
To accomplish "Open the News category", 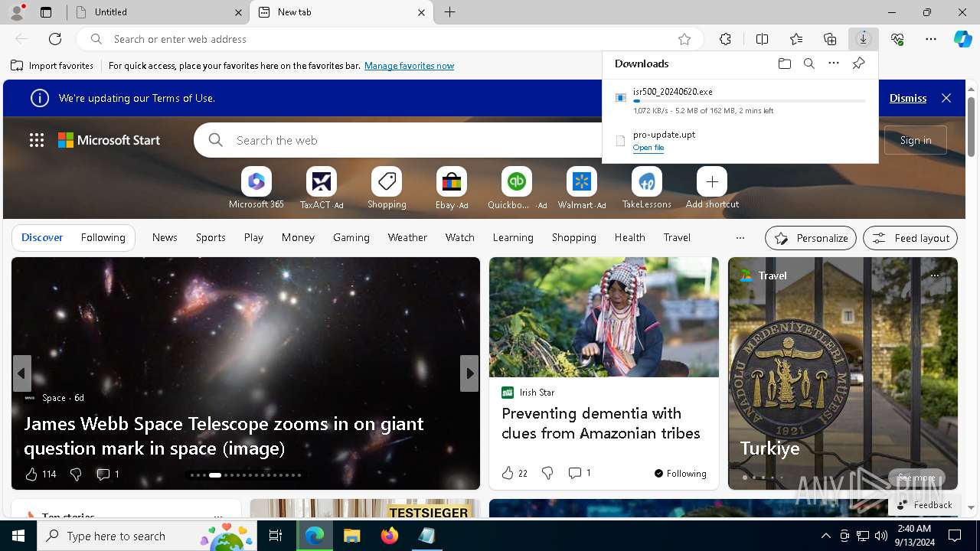I will tap(165, 237).
